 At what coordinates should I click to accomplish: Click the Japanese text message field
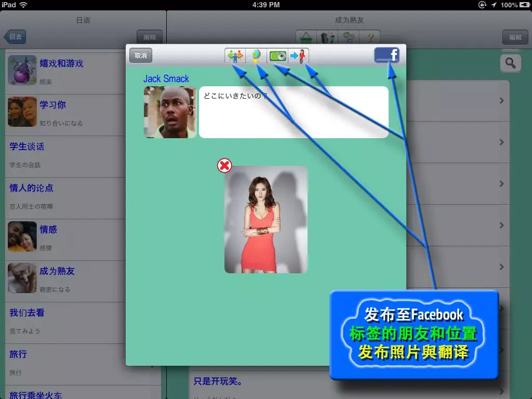tap(294, 112)
